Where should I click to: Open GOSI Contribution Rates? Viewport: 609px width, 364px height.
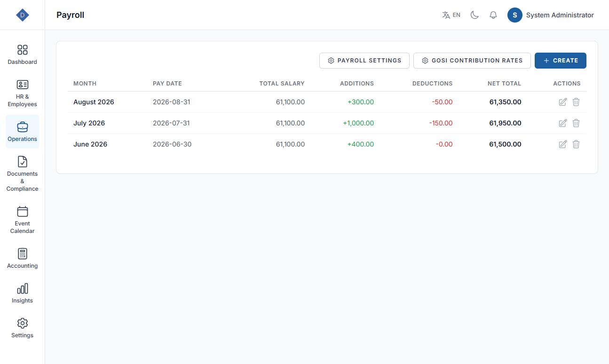pyautogui.click(x=472, y=61)
